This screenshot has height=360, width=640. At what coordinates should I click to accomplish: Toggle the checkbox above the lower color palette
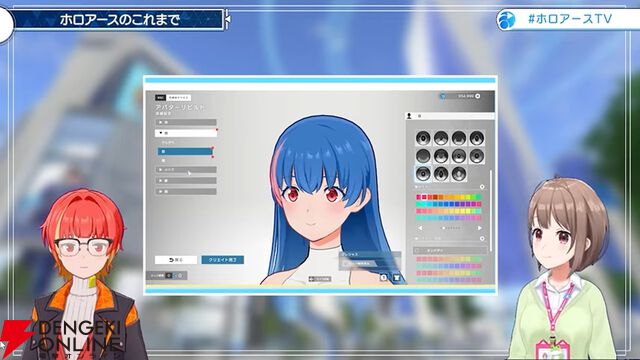pos(417,250)
